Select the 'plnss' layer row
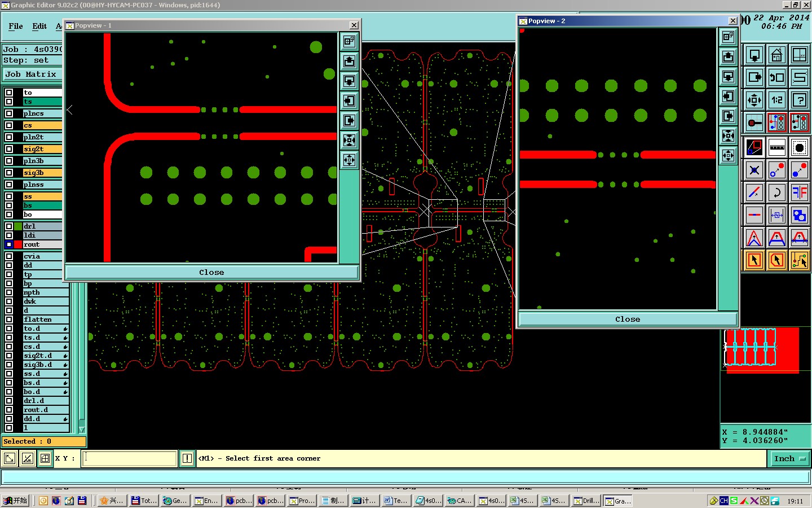 [42, 185]
